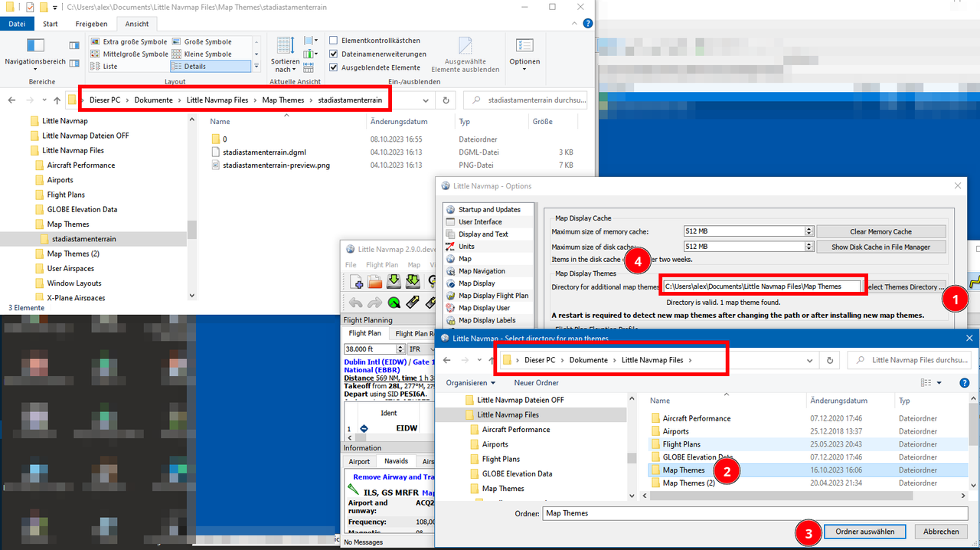Select stadiastamenterrain-preview.png file

(x=276, y=165)
